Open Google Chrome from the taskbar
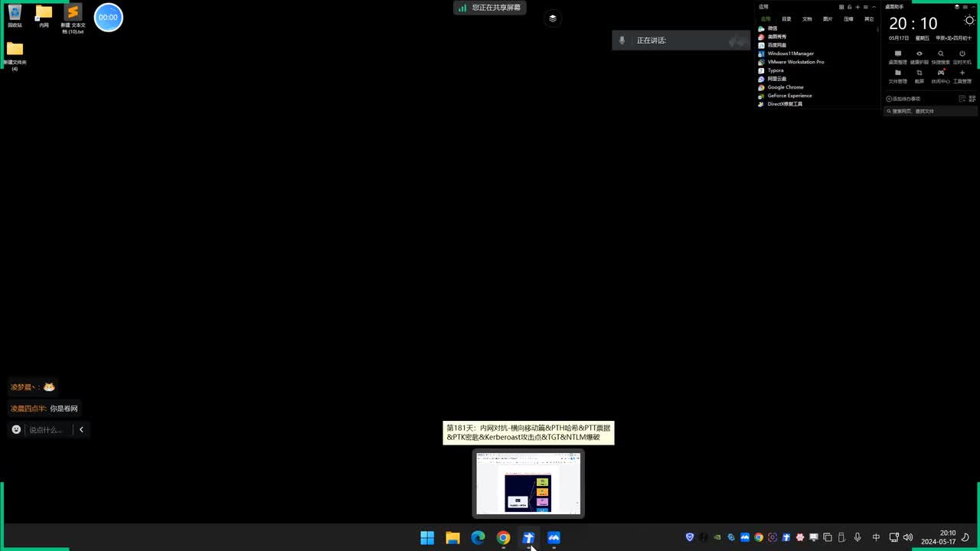The width and height of the screenshot is (980, 551). coord(503,537)
